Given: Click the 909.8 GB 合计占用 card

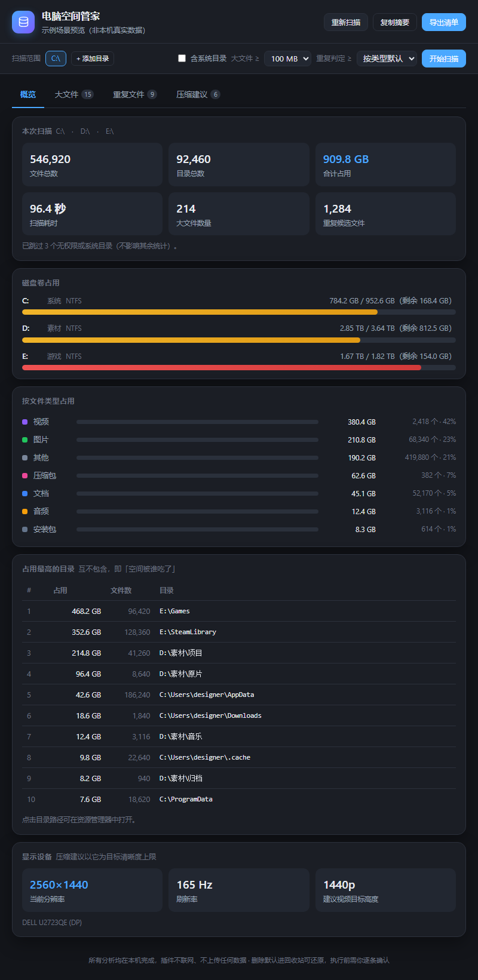Looking at the screenshot, I should pyautogui.click(x=385, y=164).
